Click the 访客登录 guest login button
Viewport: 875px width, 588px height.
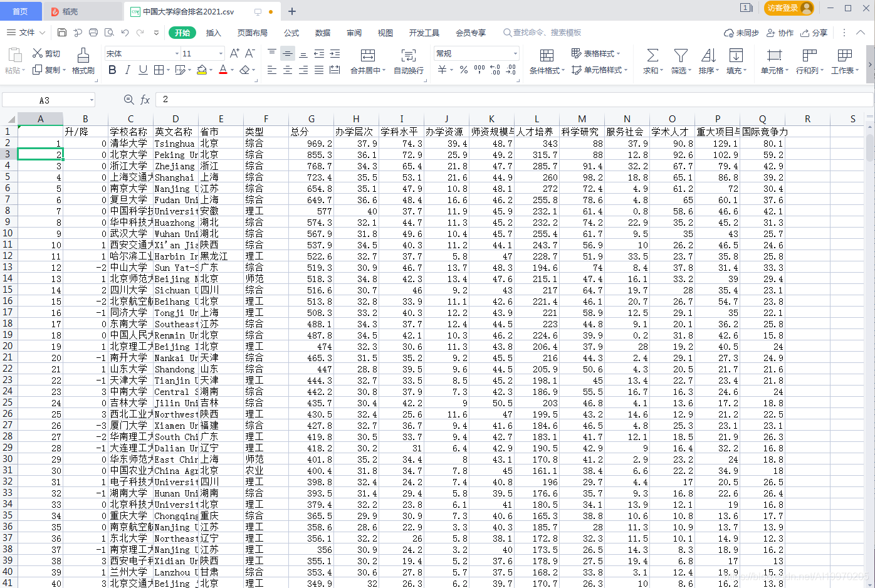point(789,8)
